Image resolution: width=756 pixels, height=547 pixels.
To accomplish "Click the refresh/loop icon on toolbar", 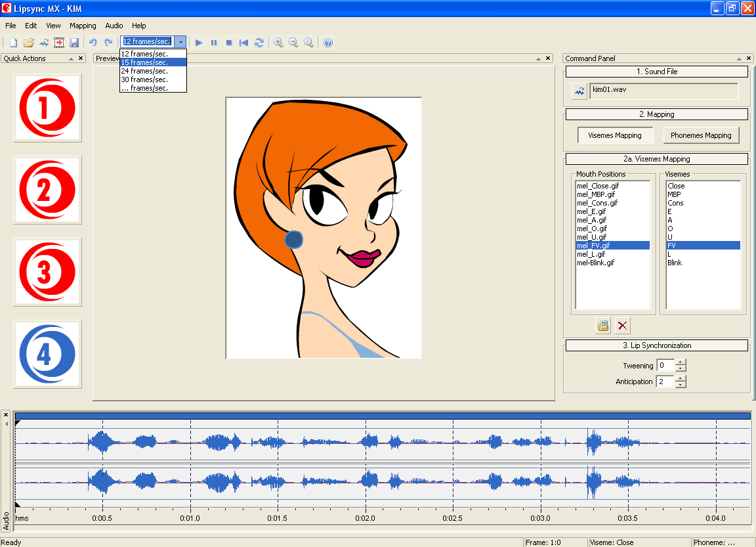I will pos(259,42).
